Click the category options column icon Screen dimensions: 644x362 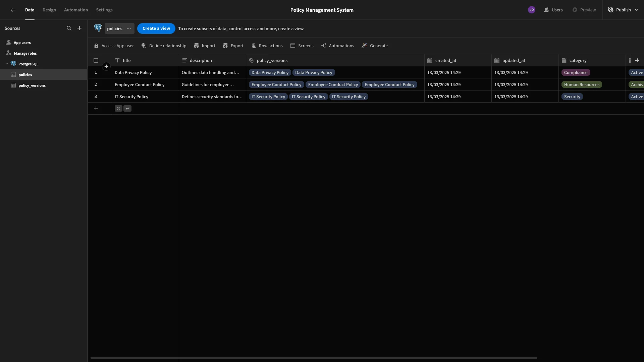click(564, 61)
